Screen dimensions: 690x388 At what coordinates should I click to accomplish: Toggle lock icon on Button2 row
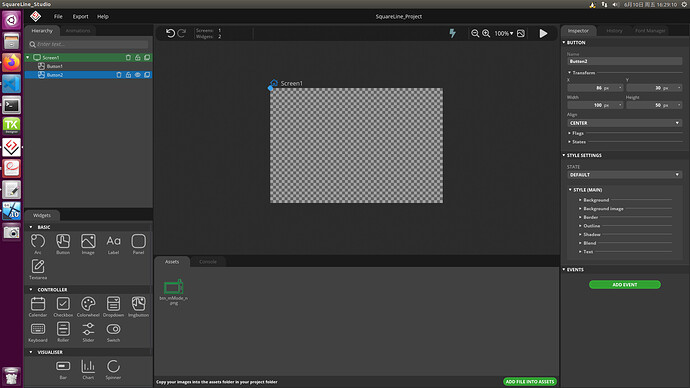128,75
